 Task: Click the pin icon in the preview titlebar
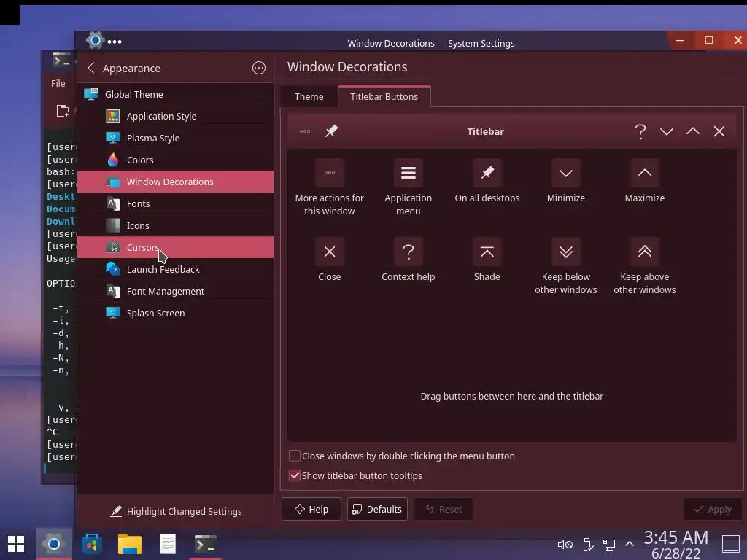click(x=332, y=131)
